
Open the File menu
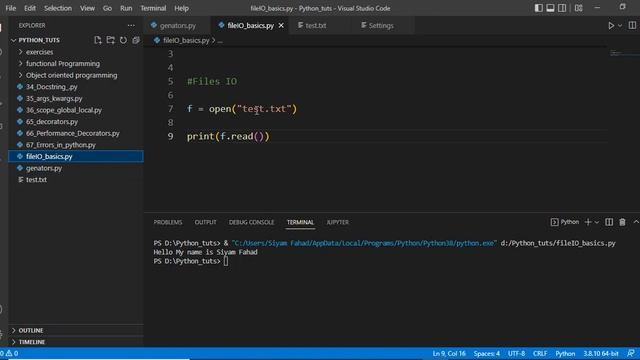11,8
